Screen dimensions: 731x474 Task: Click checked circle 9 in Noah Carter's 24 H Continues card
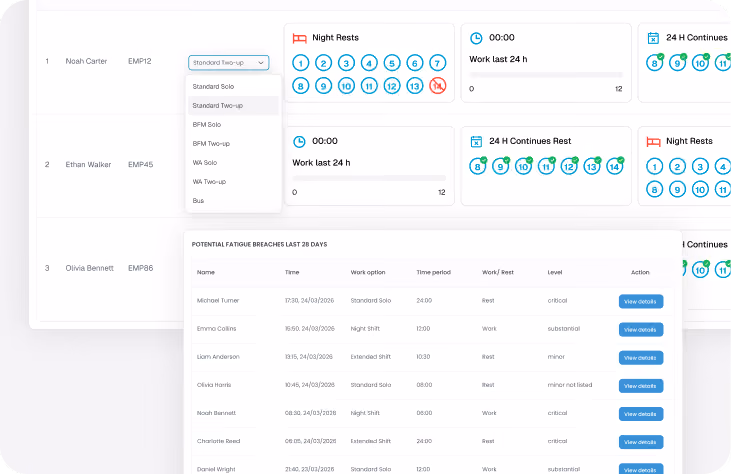click(677, 63)
